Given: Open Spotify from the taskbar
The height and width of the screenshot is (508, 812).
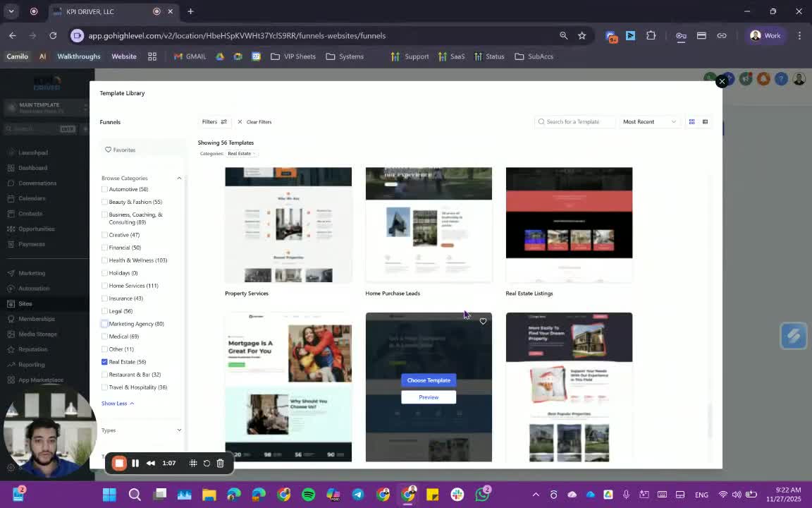Looking at the screenshot, I should click(x=308, y=495).
